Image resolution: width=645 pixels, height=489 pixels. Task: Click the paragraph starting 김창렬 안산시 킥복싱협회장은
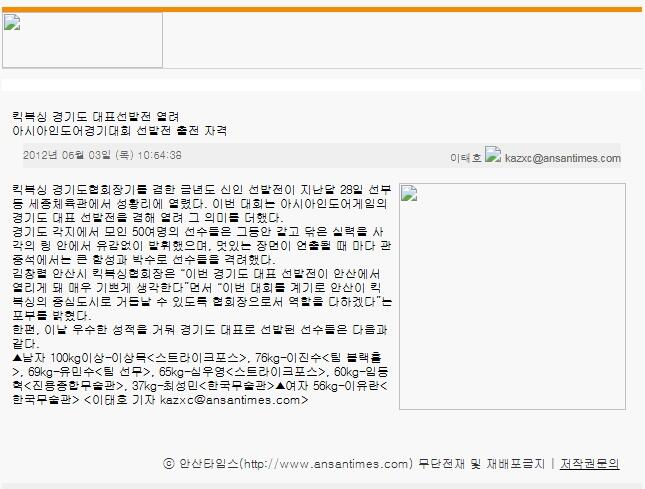200,285
